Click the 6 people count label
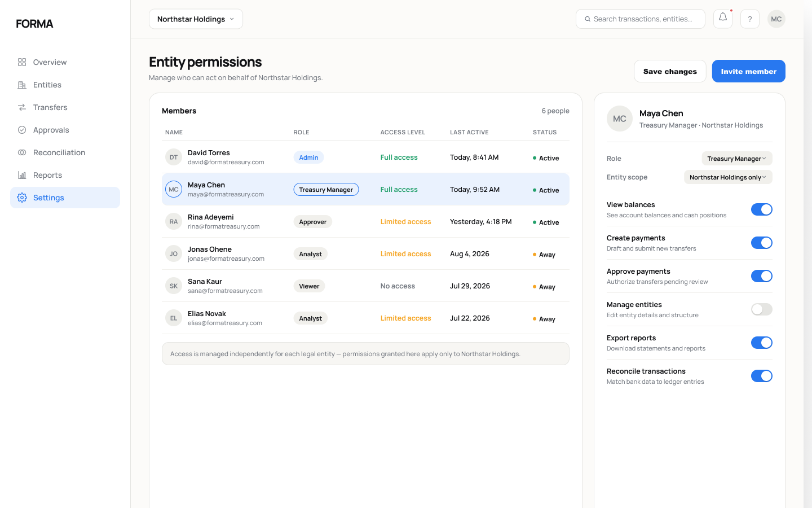The width and height of the screenshot is (812, 508). (555, 111)
